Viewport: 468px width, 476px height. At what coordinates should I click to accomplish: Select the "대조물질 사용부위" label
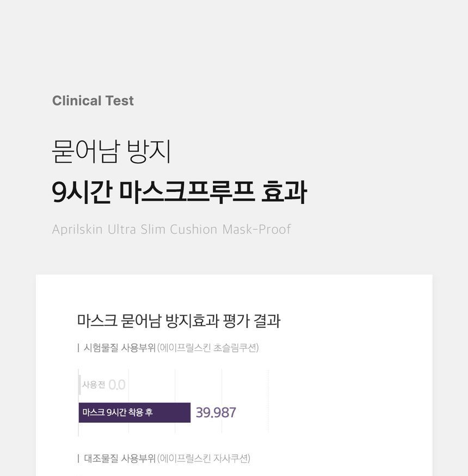click(119, 459)
